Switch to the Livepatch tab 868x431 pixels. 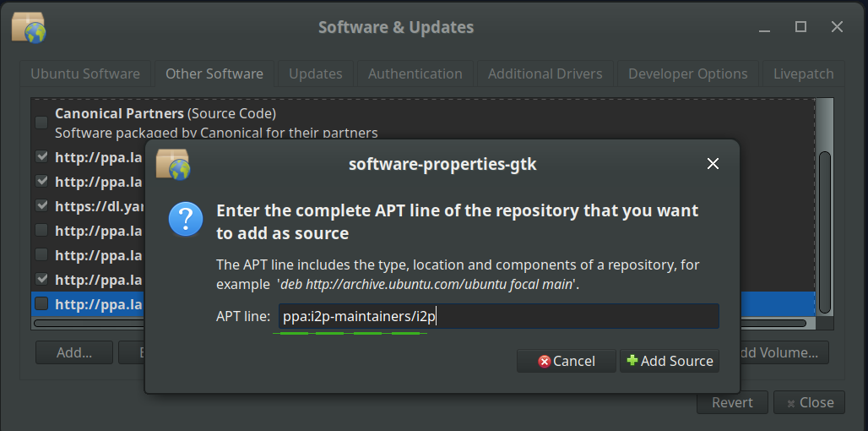click(x=803, y=74)
